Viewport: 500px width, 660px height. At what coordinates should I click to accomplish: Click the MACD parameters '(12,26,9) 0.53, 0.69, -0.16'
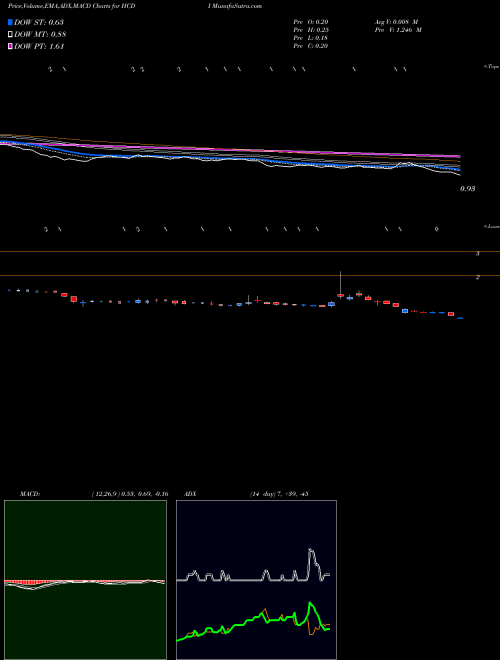[130, 494]
